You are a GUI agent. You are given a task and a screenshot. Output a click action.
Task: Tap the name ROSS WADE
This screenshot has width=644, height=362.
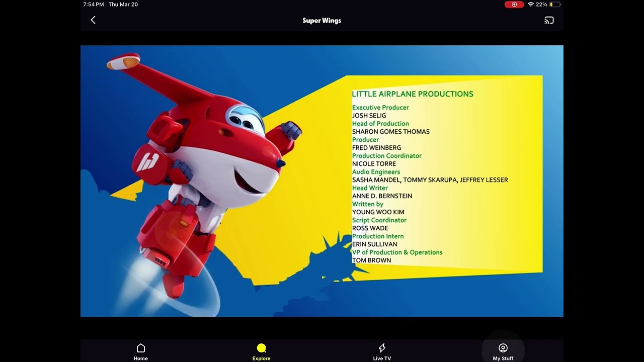point(370,228)
